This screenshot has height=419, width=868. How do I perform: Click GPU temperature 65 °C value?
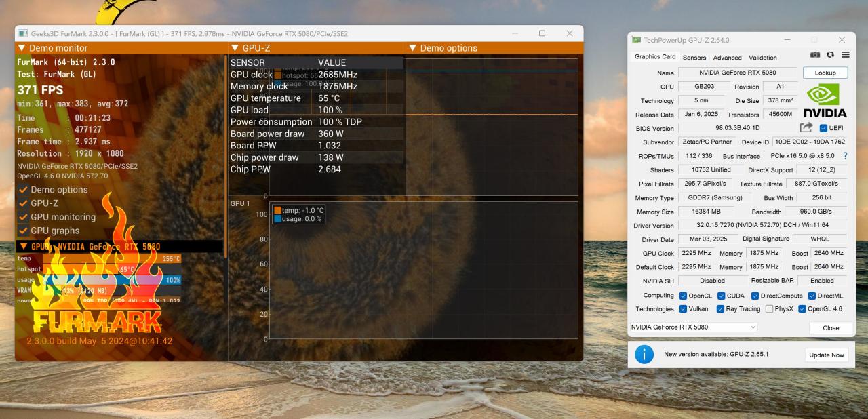click(x=329, y=98)
